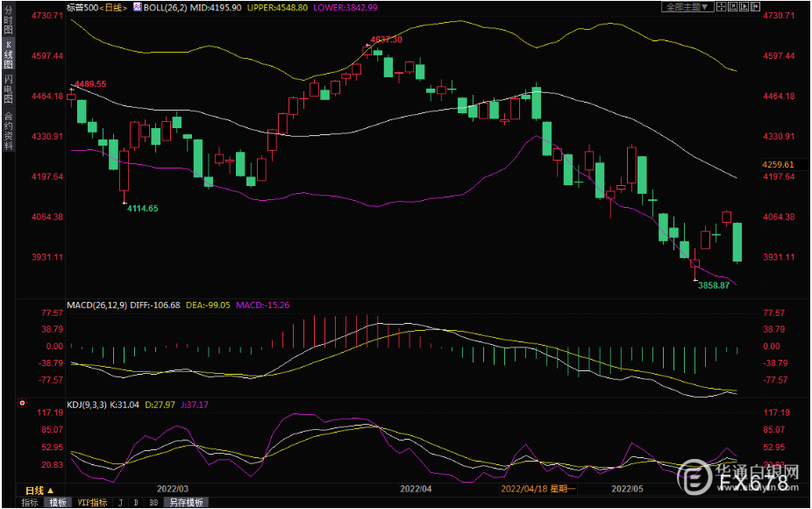This screenshot has height=509, width=812.
Task: Switch to the 分时图 view tab
Action: [x=8, y=19]
